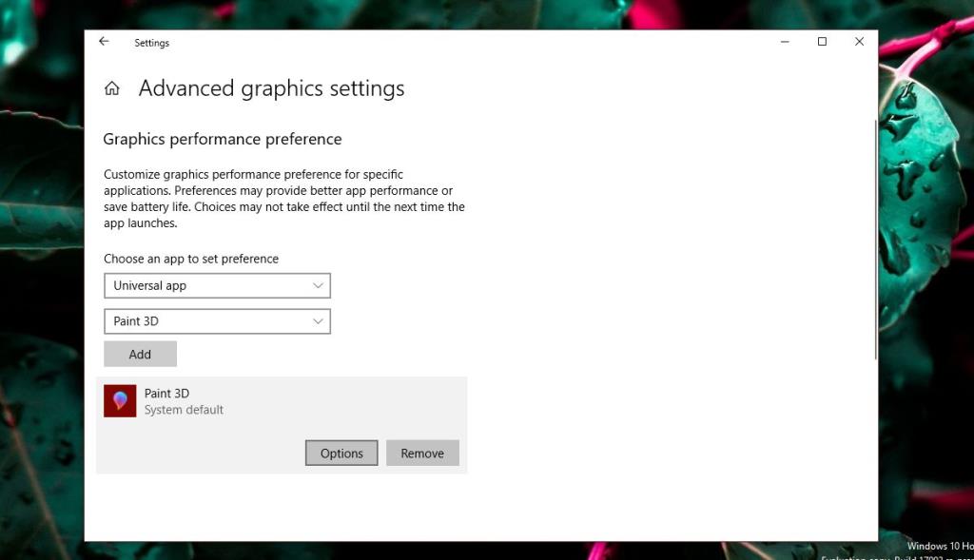Remove Paint 3D from the preference list
Screen dimensions: 974x560
(x=422, y=453)
